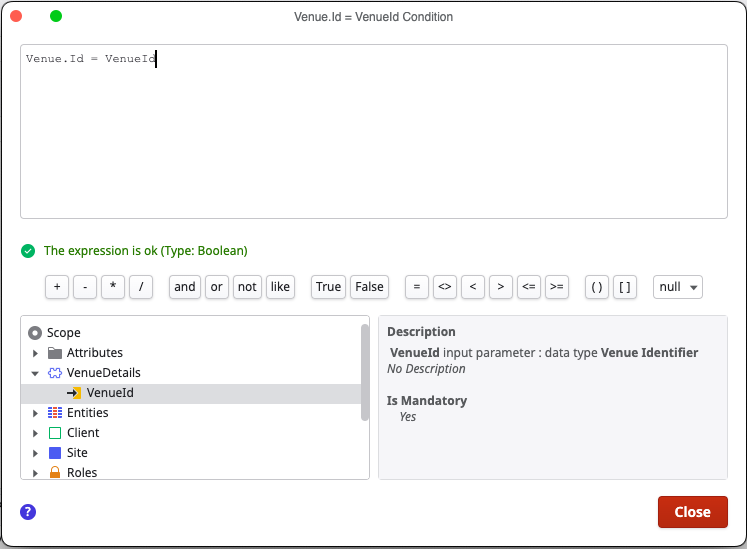Image resolution: width=747 pixels, height=549 pixels.
Task: Click the green window zoom button
Action: [56, 16]
